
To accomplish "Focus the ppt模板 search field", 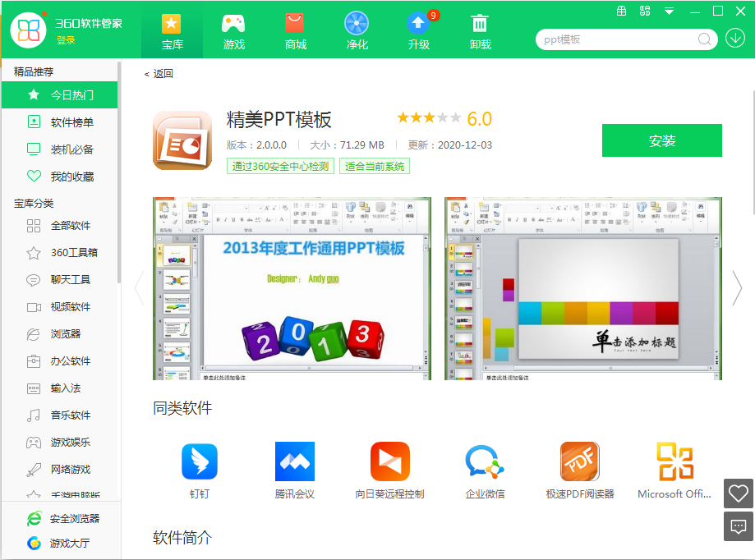I will click(619, 39).
